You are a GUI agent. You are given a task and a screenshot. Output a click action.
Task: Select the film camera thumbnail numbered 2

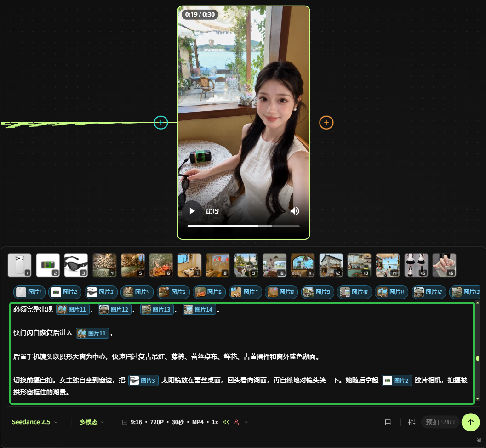pos(48,265)
